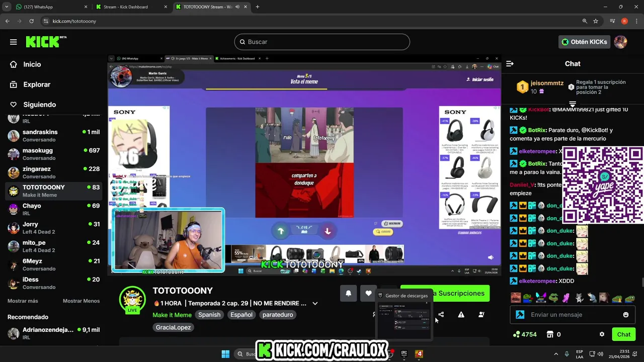644x362 pixels.
Task: Click the Obtén KICKs button
Action: [584, 42]
